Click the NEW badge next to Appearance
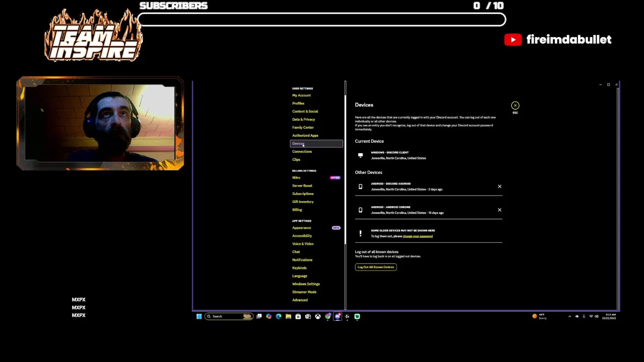 [x=336, y=228]
